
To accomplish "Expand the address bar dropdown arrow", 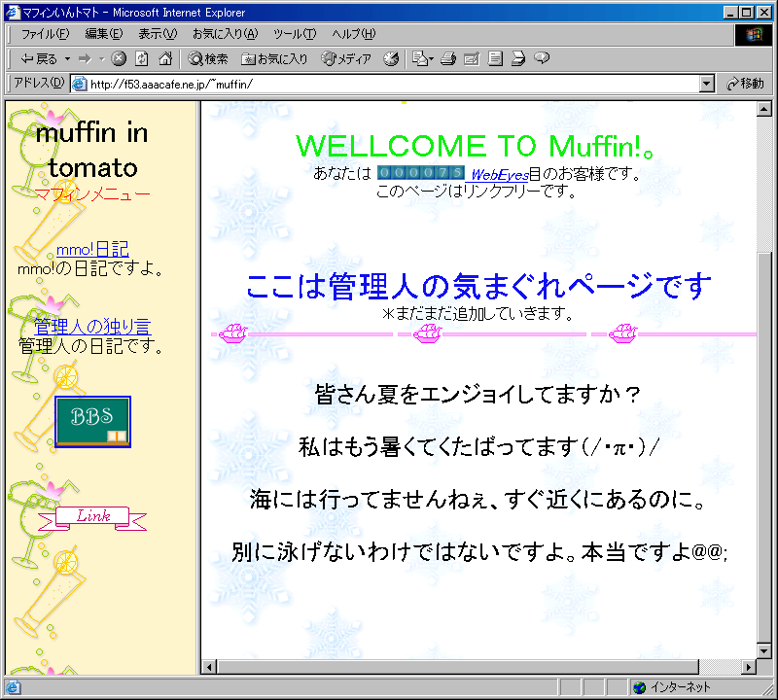I will [707, 84].
